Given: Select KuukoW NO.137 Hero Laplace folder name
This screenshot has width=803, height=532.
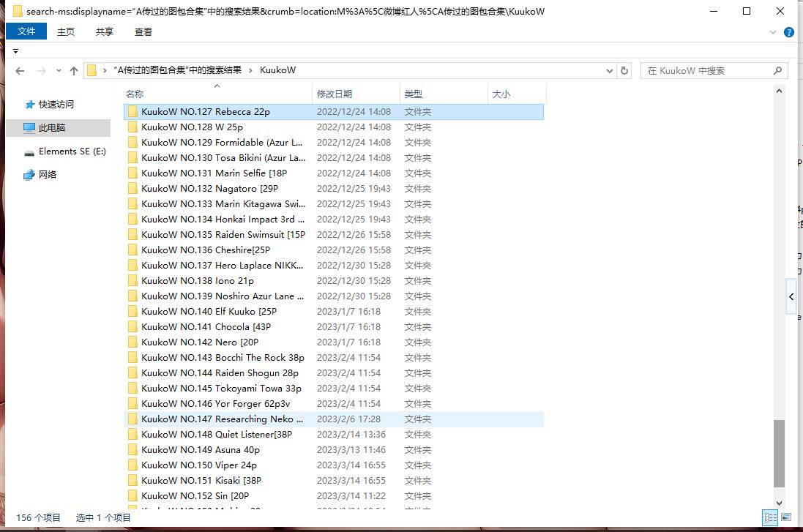Looking at the screenshot, I should point(223,265).
